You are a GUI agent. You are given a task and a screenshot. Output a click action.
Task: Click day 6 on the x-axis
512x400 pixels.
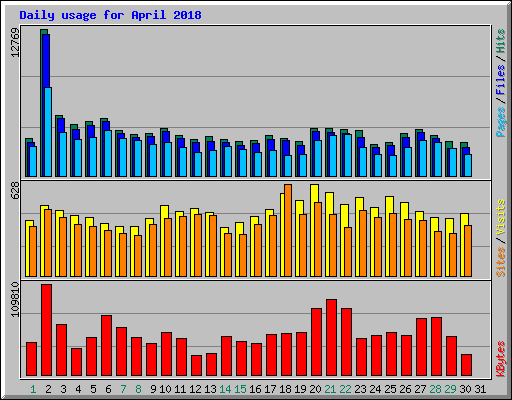point(108,389)
